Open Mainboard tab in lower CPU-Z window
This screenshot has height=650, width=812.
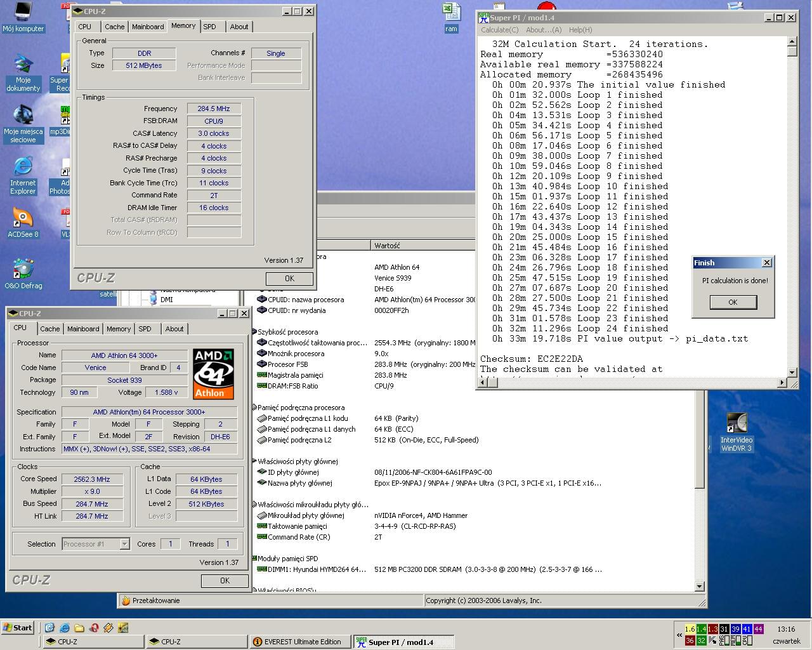pyautogui.click(x=83, y=329)
